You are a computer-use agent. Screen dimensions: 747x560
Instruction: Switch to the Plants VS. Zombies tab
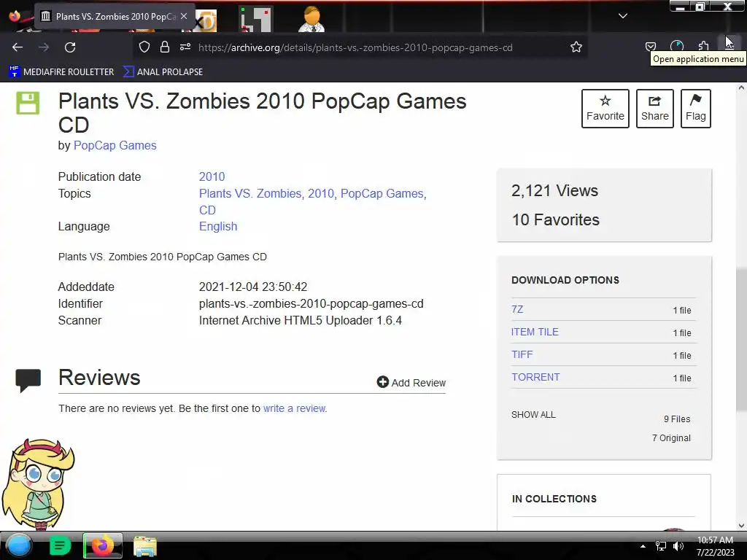click(115, 17)
